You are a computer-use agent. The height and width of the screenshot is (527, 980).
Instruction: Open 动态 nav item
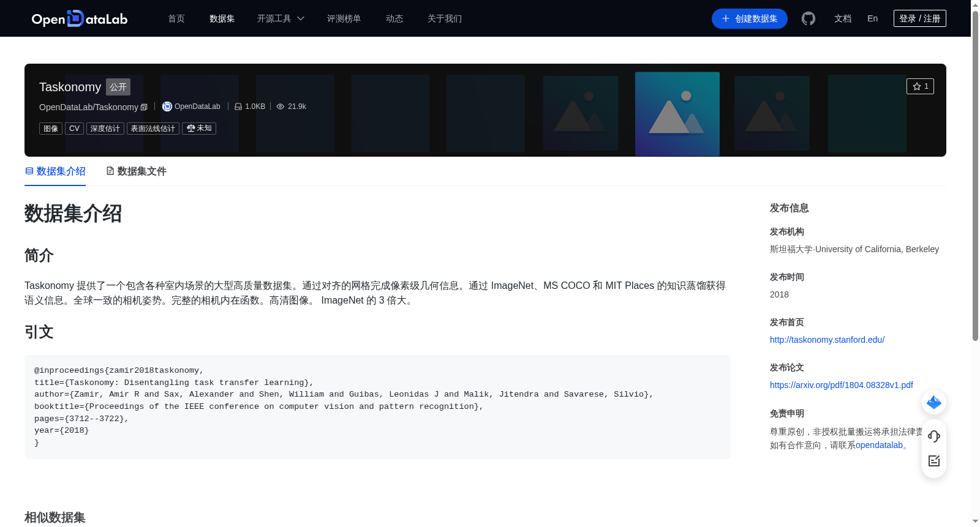point(394,18)
